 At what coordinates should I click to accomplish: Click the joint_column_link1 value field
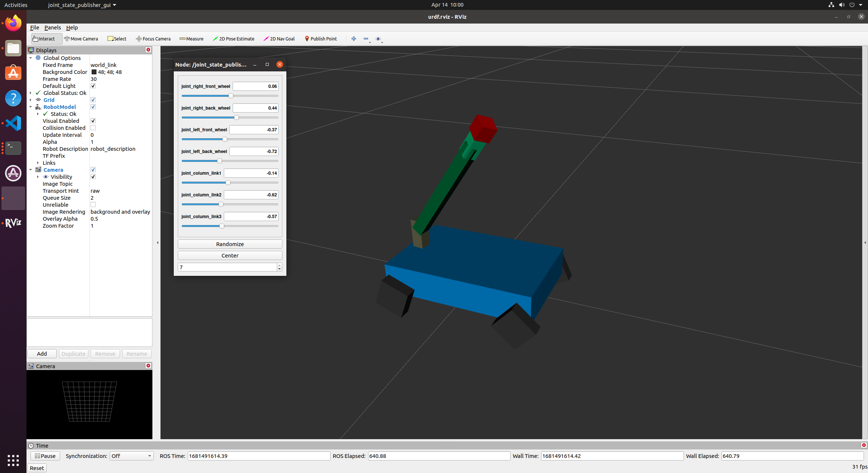coord(251,173)
